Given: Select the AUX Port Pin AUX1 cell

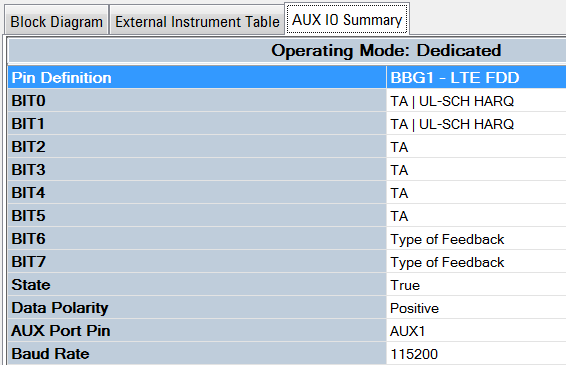Looking at the screenshot, I should click(476, 331).
